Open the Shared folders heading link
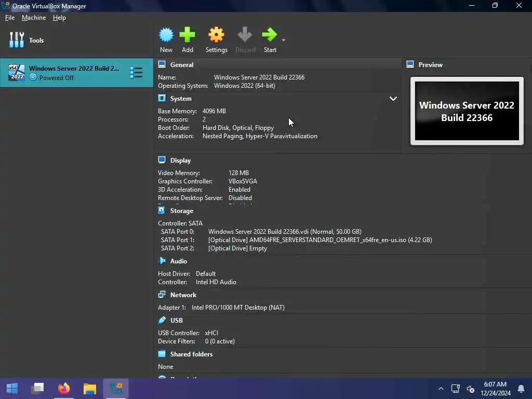Viewport: 532px width, 399px height. (x=191, y=354)
